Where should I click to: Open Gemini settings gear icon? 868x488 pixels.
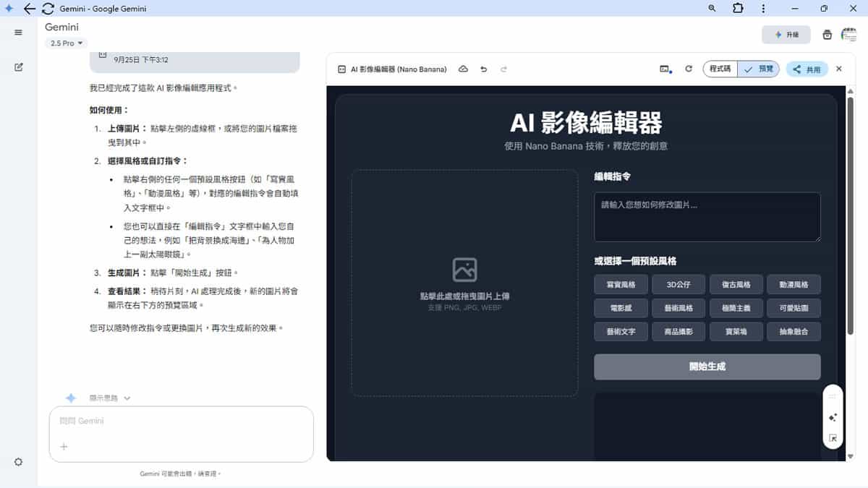point(18,462)
